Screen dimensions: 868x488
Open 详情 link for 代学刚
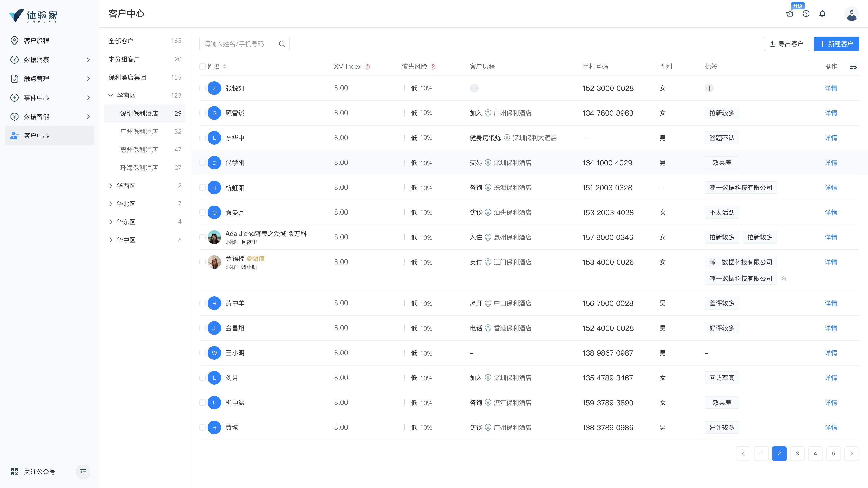pos(831,163)
